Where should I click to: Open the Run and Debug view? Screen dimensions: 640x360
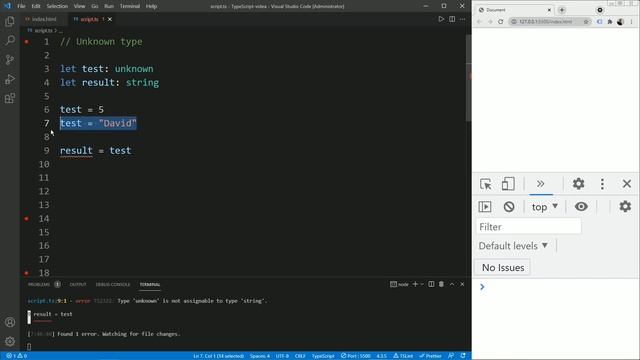pos(10,79)
